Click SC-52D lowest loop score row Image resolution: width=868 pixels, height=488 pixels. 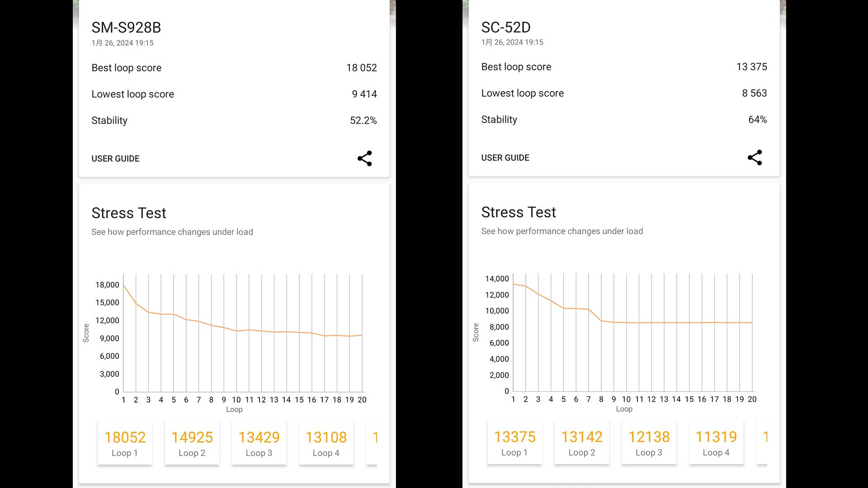click(624, 93)
